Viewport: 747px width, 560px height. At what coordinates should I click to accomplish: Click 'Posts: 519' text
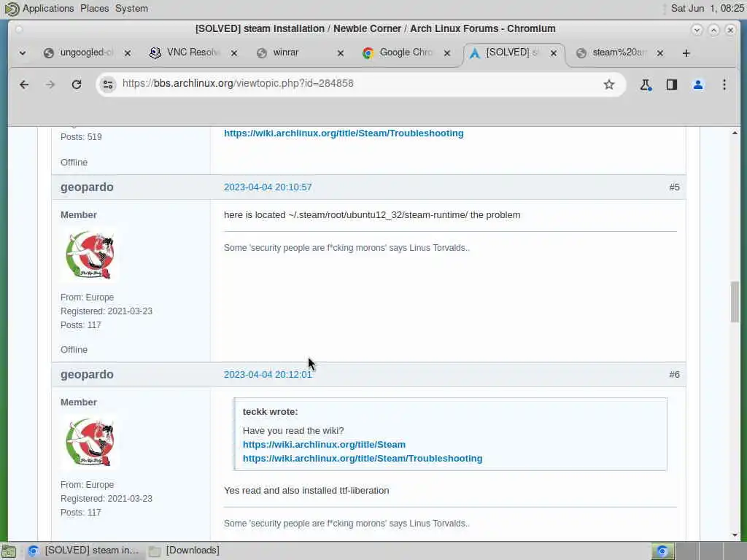pos(81,137)
